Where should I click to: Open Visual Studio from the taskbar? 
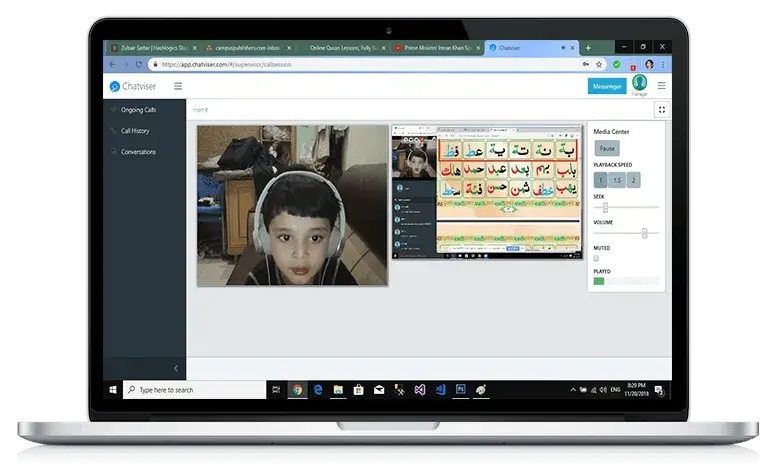420,390
